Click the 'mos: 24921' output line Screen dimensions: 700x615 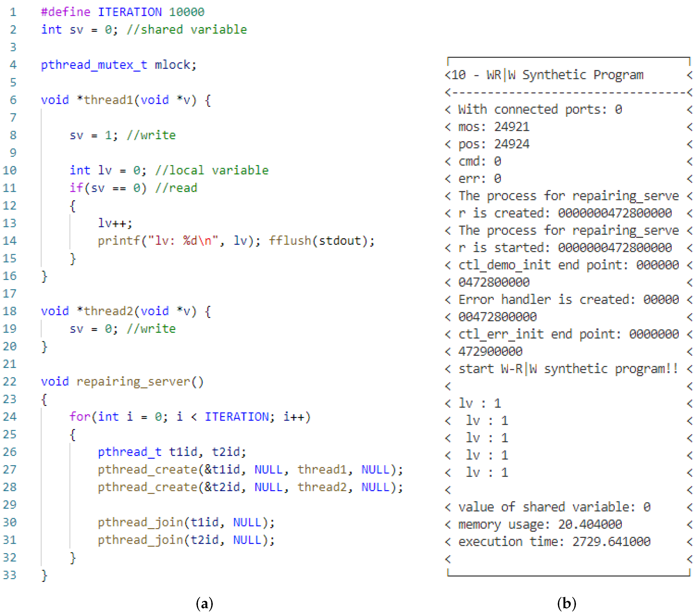click(494, 127)
